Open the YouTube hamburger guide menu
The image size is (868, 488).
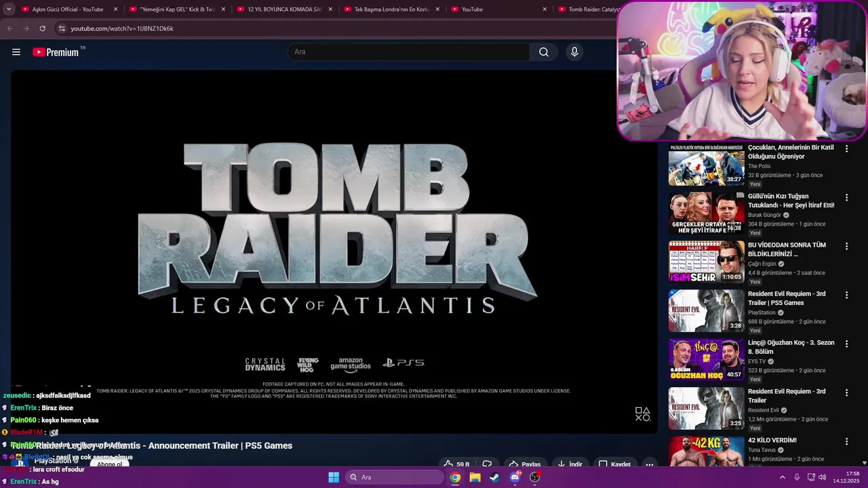16,52
